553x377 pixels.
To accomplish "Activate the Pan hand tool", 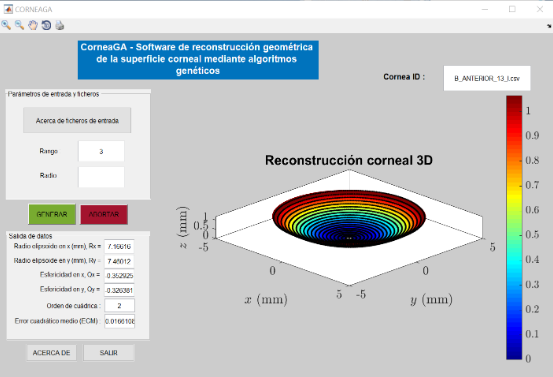I will tap(33, 25).
